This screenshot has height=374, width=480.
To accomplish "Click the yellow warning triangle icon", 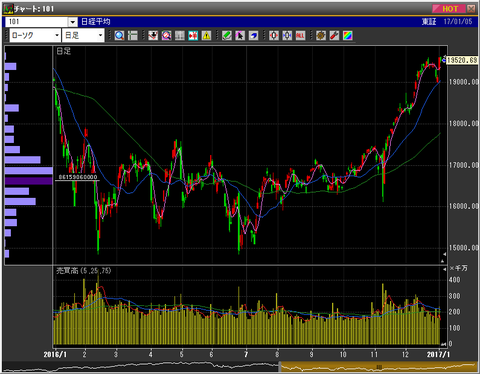I will tap(206, 35).
